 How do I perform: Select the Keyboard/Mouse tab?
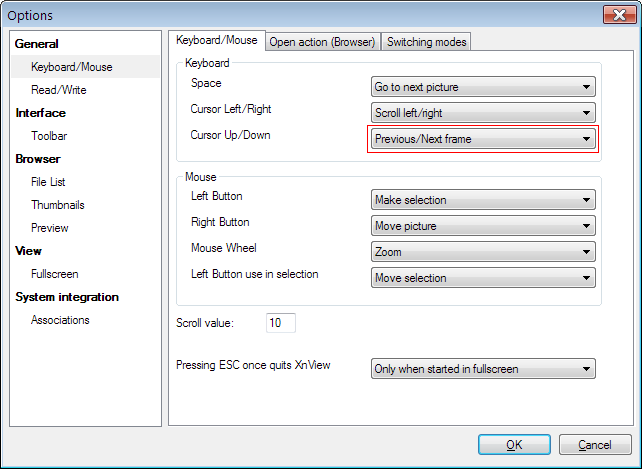point(216,40)
